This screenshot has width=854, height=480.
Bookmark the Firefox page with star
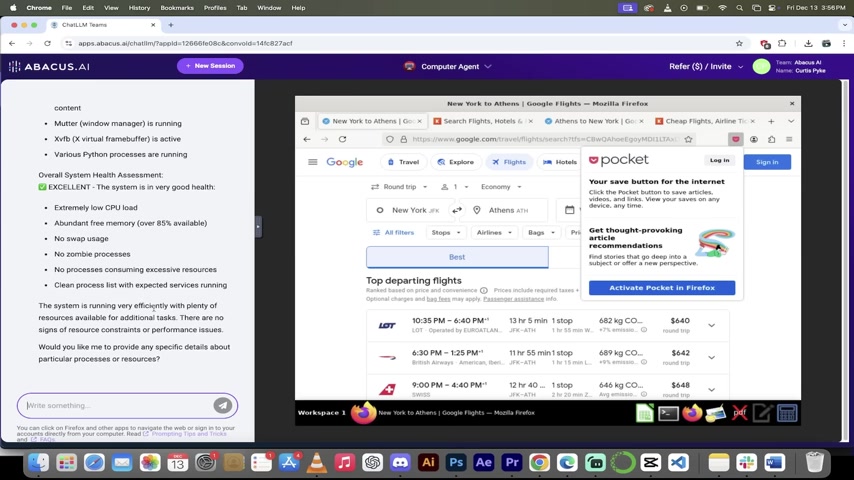point(688,139)
